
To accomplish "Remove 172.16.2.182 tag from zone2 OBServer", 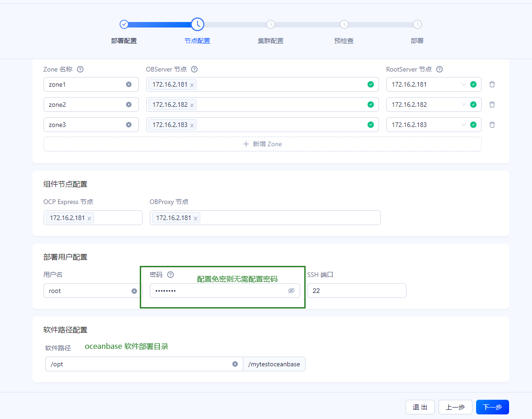I will 192,105.
